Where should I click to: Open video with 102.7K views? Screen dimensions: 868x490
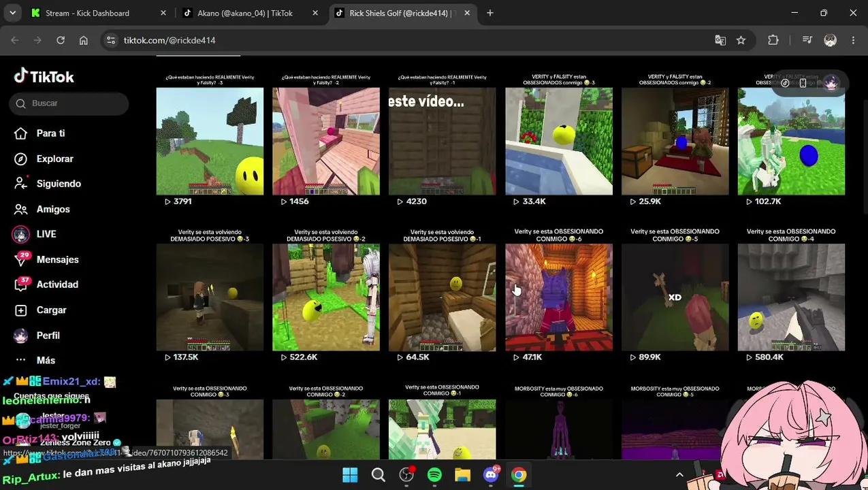click(x=791, y=141)
